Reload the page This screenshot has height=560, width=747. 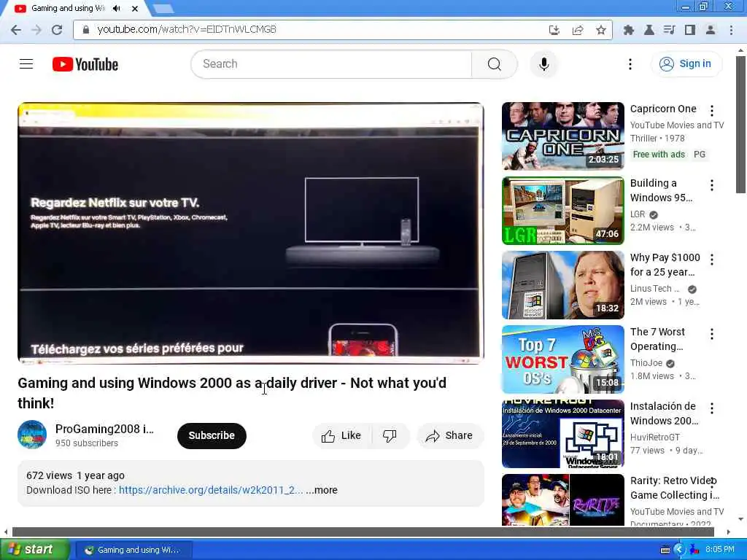[x=57, y=29]
